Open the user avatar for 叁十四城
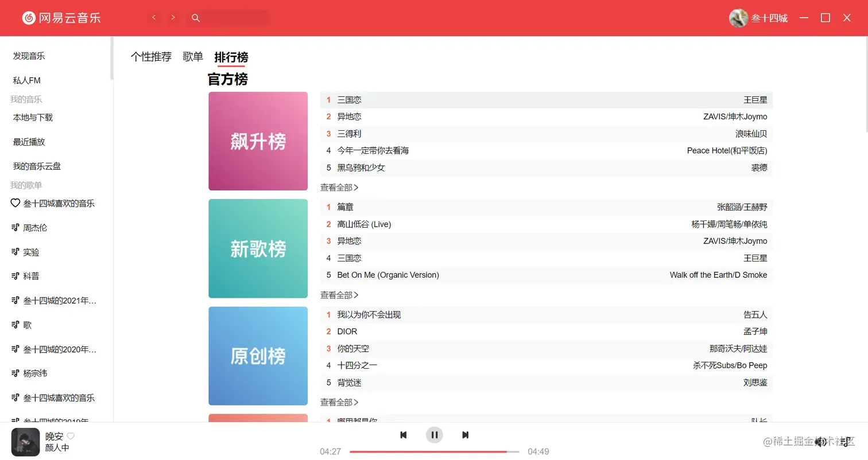Image resolution: width=868 pixels, height=460 pixels. point(738,18)
